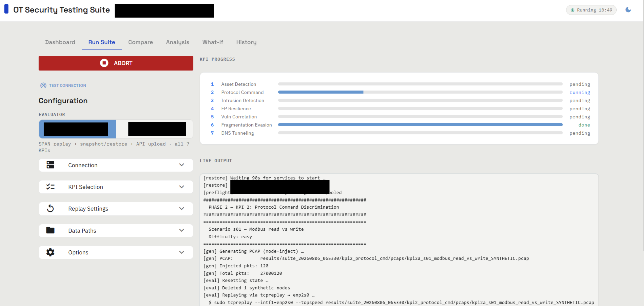644x306 pixels.
Task: Click the Intrusion Detection KPI label
Action: coord(242,100)
